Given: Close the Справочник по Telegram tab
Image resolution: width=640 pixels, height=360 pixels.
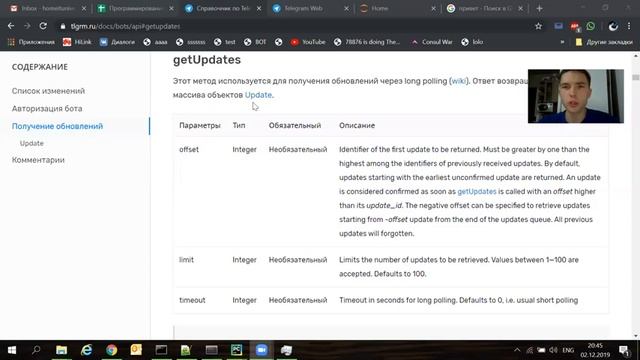Looking at the screenshot, I should point(259,8).
